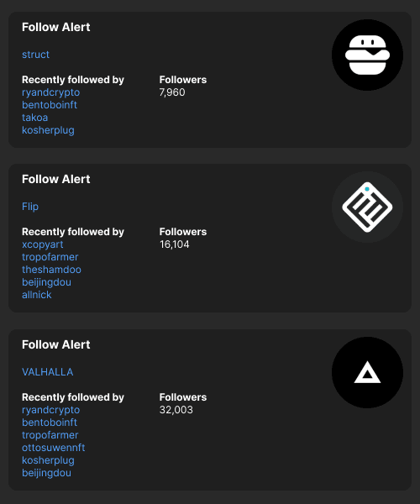Open the VALHALLA profile link

(48, 372)
